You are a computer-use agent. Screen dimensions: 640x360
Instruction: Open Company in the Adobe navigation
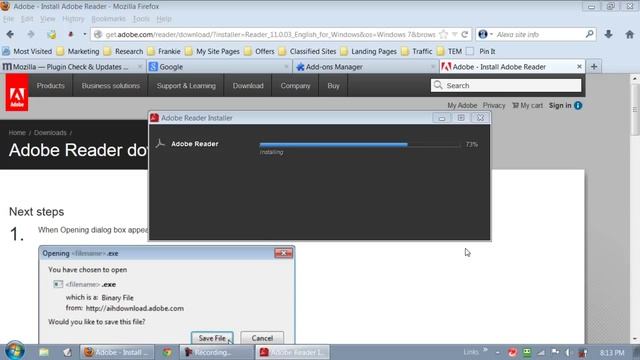pos(296,86)
